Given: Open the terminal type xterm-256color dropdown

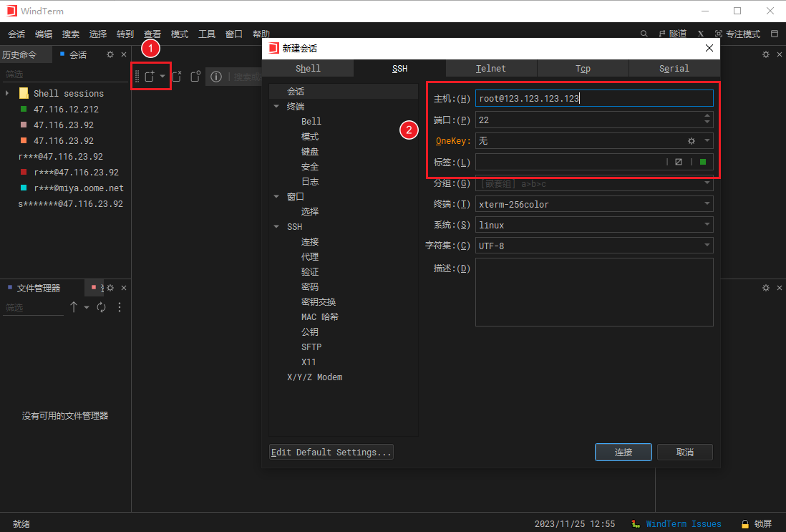Looking at the screenshot, I should (x=594, y=204).
